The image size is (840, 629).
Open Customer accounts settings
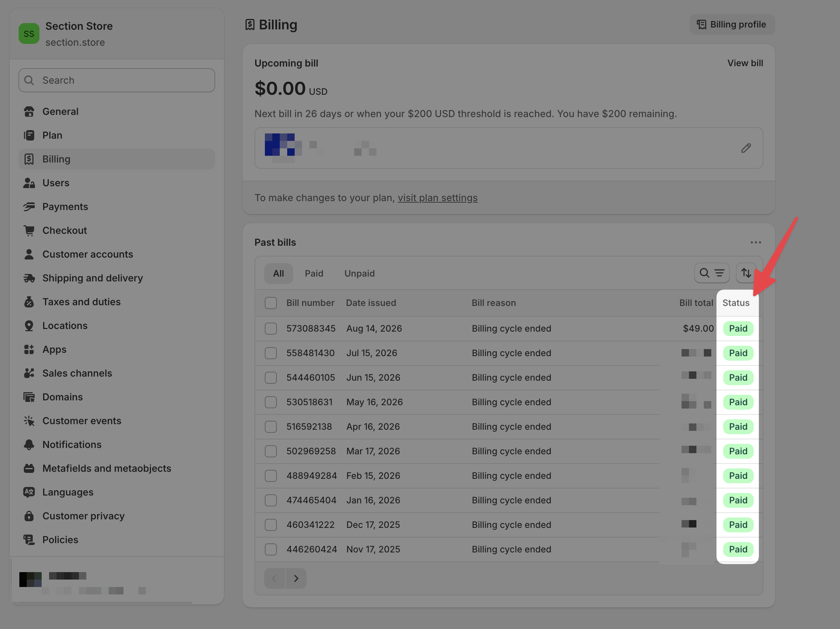pos(116,254)
